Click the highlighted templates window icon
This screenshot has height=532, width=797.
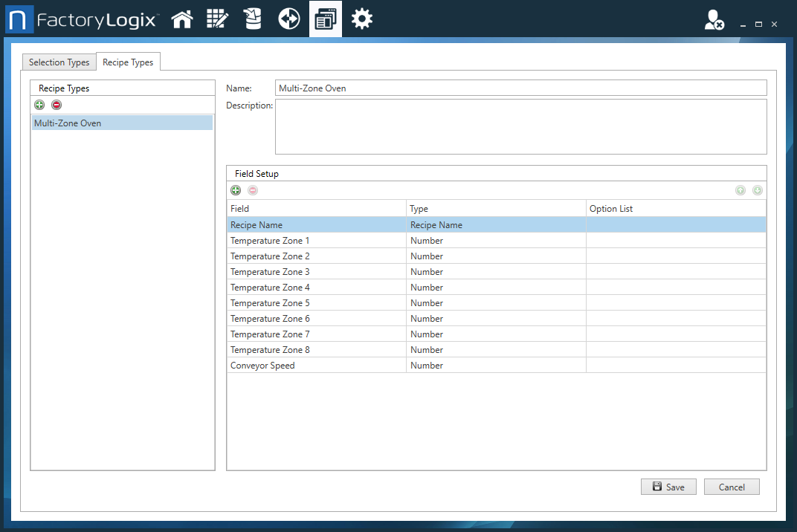click(x=325, y=19)
